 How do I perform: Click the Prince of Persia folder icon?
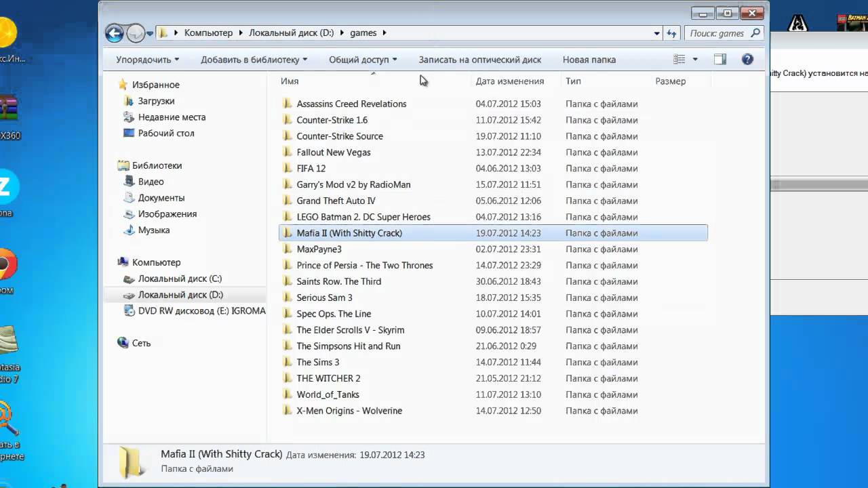pos(287,265)
